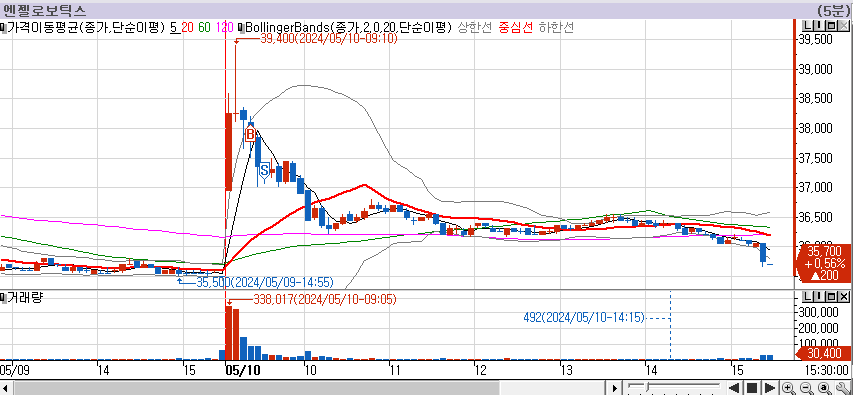The image size is (853, 395).
Task: Click the 05/10 date label on time axis
Action: pyautogui.click(x=243, y=371)
